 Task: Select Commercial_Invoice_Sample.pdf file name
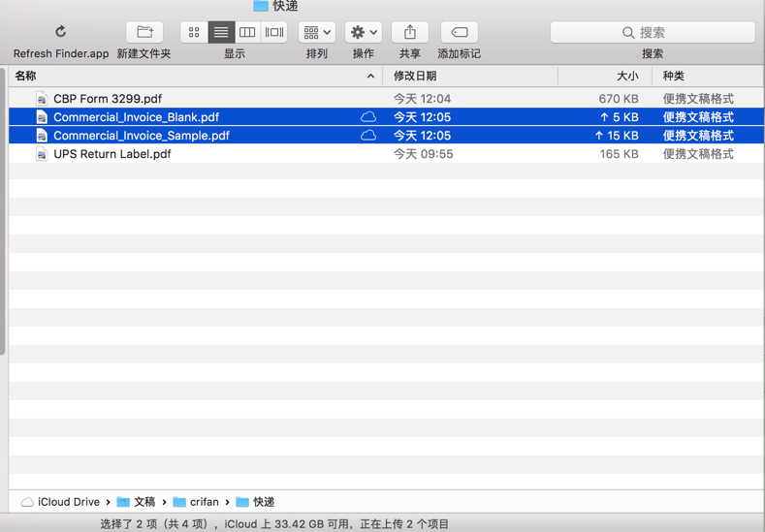point(142,136)
